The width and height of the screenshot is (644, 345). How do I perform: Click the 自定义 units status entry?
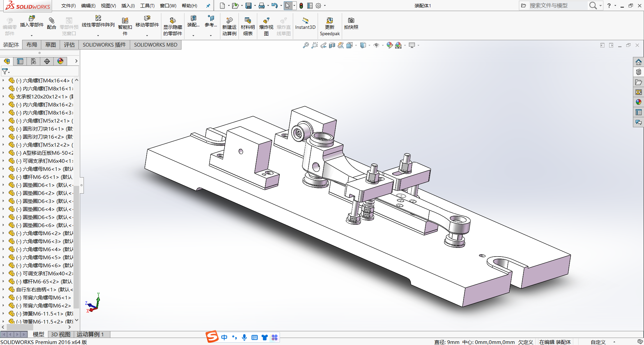click(x=598, y=342)
